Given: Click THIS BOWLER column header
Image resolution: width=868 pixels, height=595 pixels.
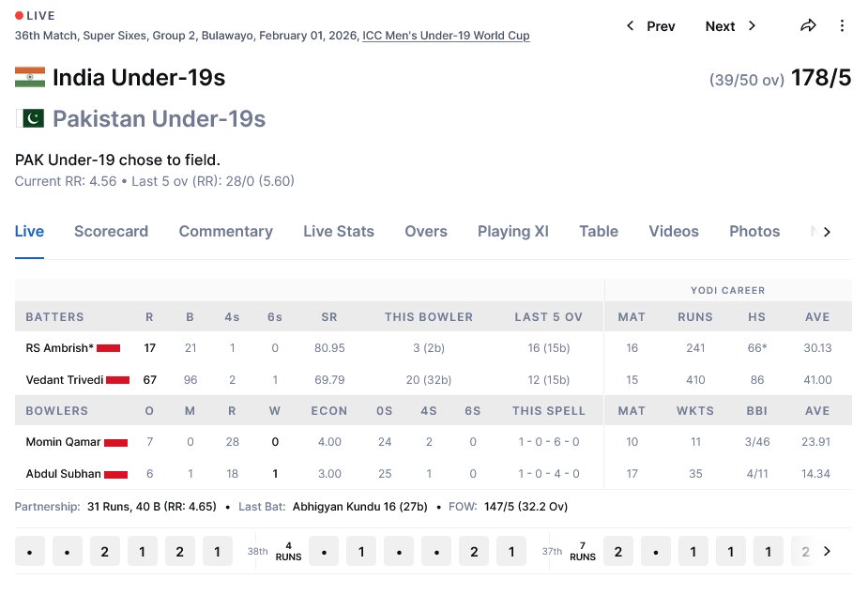Looking at the screenshot, I should (429, 317).
